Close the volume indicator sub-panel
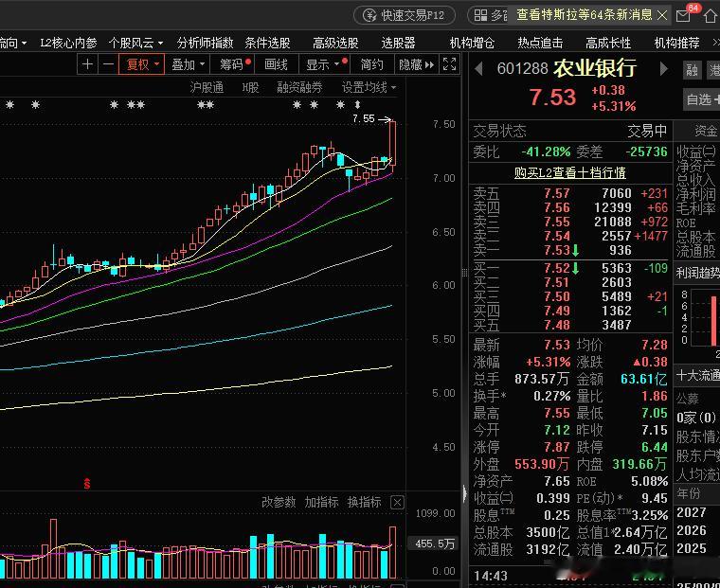The width and height of the screenshot is (720, 588). point(397,502)
